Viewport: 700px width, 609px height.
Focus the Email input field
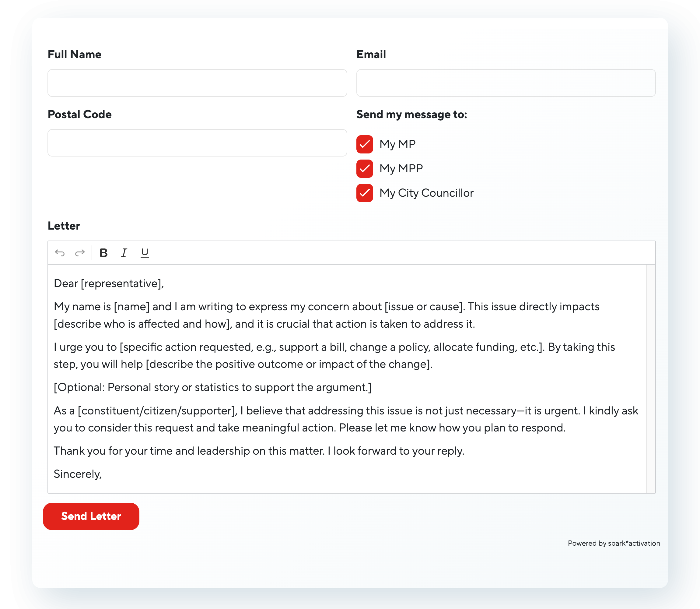506,83
